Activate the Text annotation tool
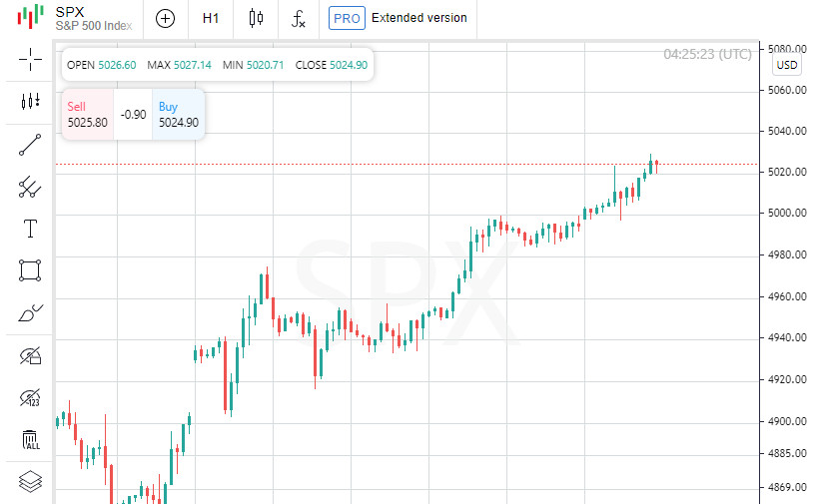 point(30,229)
